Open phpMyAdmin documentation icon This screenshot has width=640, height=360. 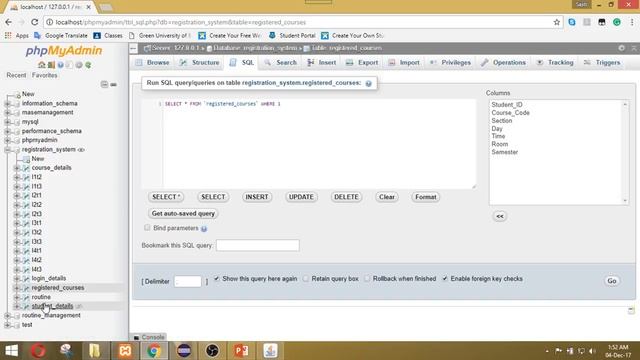[x=60, y=65]
